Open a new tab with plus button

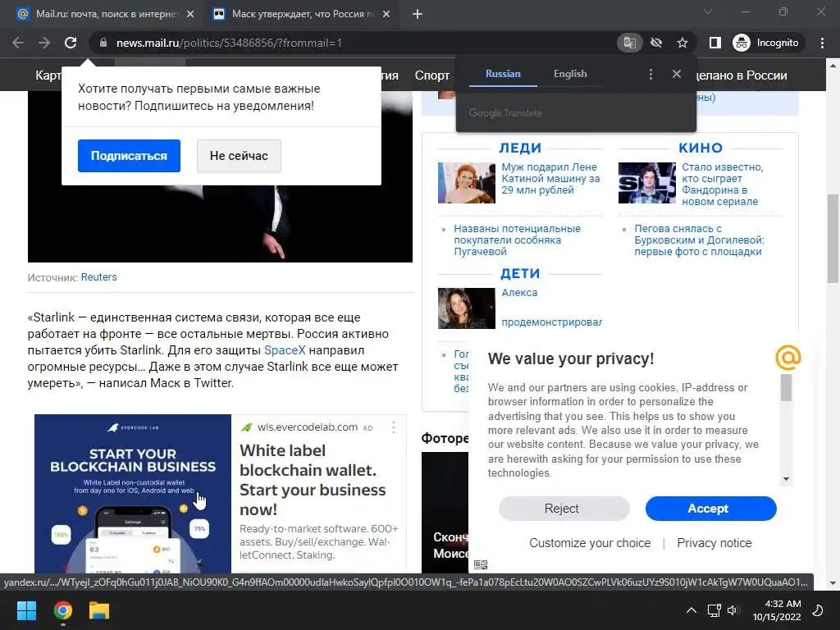418,15
